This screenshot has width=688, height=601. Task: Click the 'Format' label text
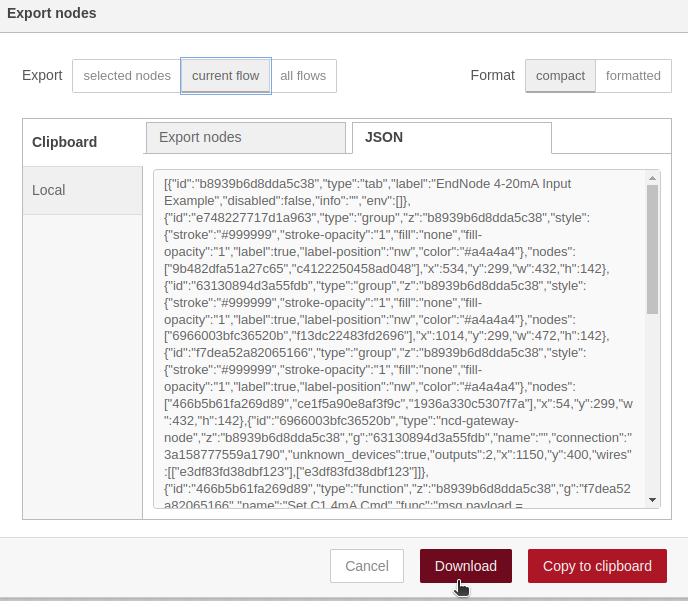point(493,76)
